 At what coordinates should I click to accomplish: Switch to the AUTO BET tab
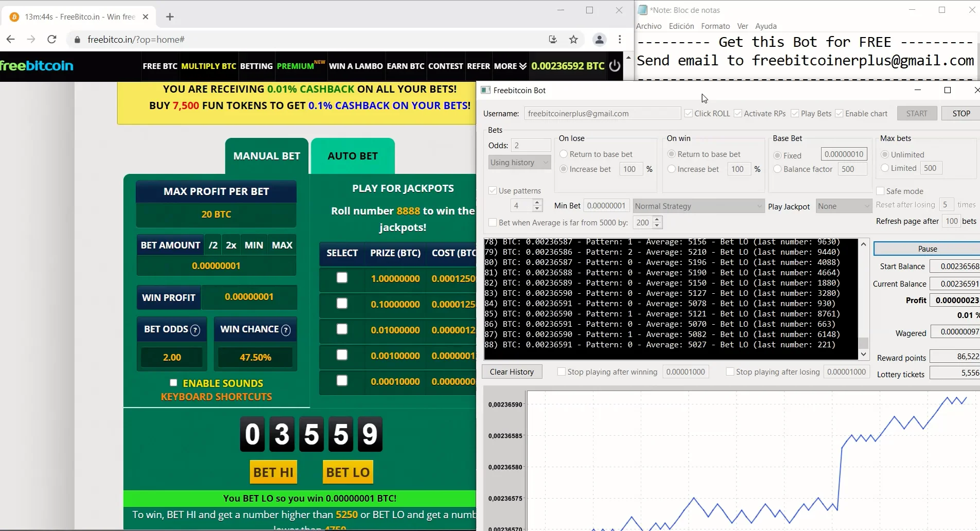[x=352, y=155]
